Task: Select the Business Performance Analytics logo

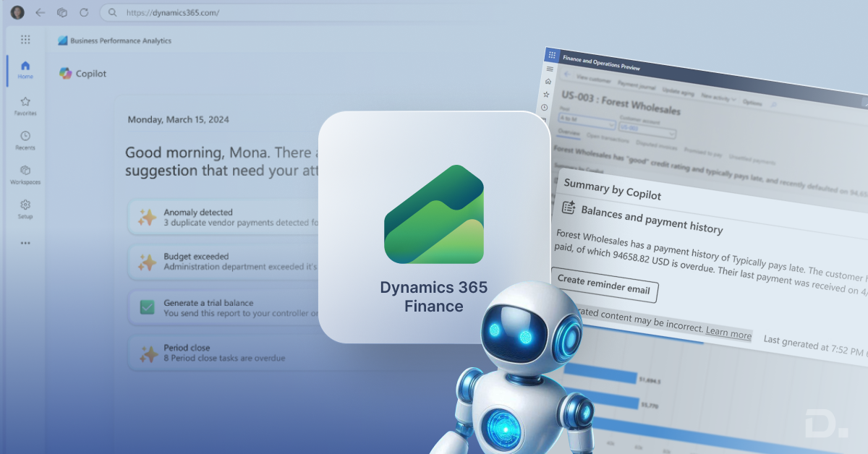Action: pos(63,40)
